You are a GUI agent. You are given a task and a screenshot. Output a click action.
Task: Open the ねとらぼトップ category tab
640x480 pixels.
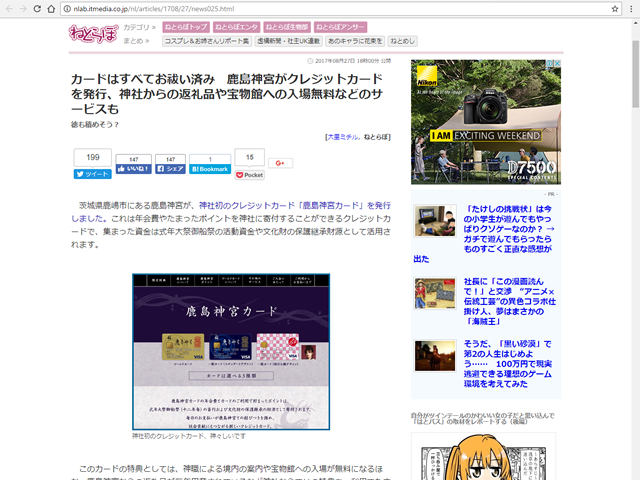pyautogui.click(x=185, y=27)
